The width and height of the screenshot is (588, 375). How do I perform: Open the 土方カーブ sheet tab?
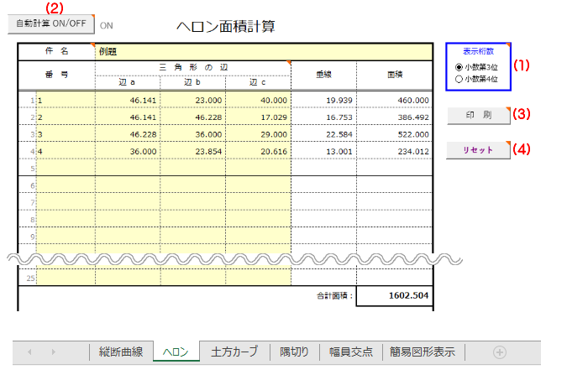pyautogui.click(x=234, y=352)
